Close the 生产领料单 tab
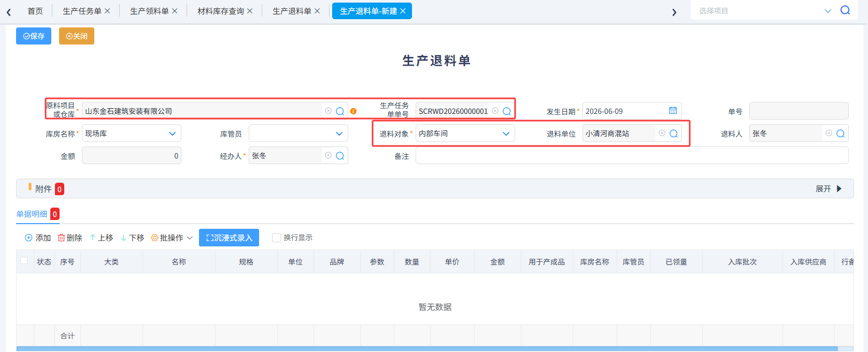This screenshot has height=352, width=868. 175,11
